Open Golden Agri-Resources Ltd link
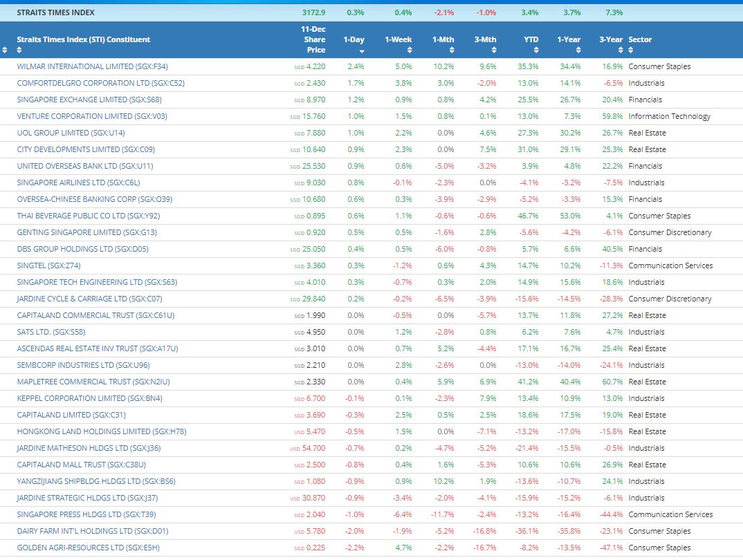This screenshot has height=560, width=743. (88, 548)
